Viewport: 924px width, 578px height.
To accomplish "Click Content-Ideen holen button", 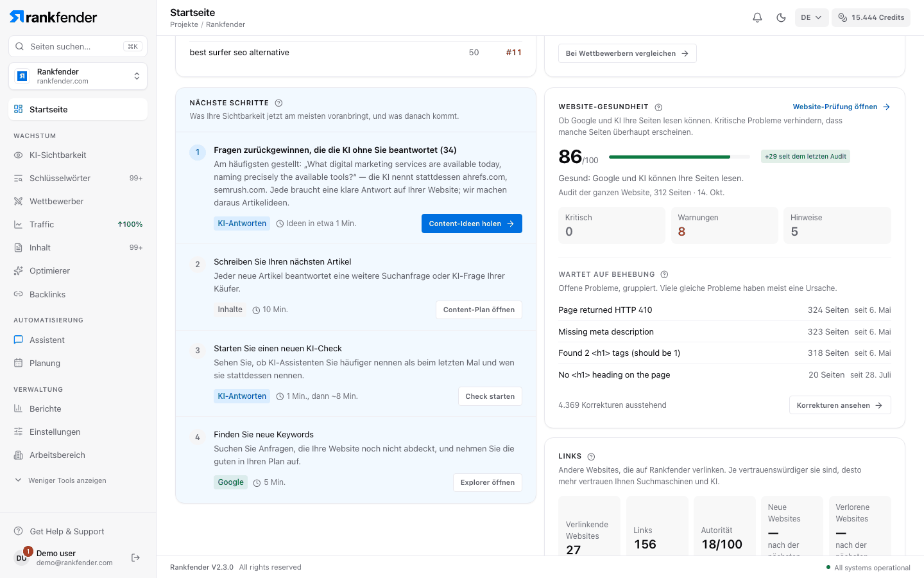I will tap(472, 223).
